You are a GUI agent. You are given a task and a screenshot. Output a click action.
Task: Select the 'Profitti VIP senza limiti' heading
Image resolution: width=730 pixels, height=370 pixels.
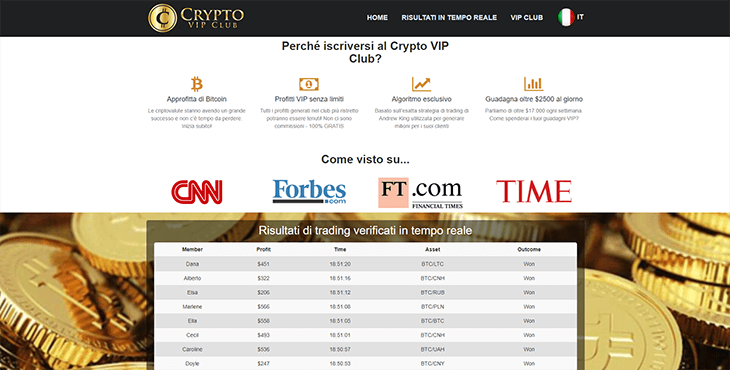309,99
